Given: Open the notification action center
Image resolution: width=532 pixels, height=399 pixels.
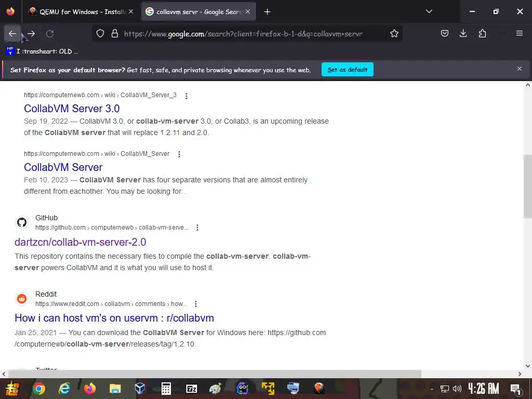Looking at the screenshot, I should click(516, 389).
